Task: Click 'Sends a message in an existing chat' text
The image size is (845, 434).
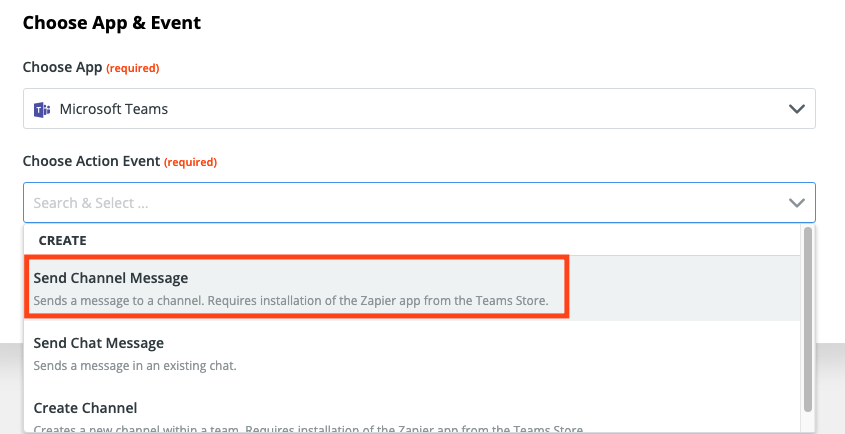Action: [x=135, y=366]
